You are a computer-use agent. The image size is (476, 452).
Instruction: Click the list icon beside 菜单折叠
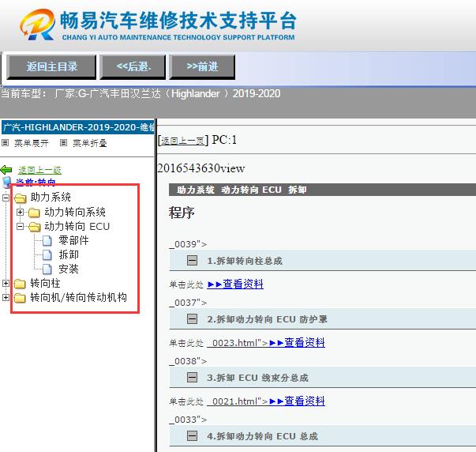point(63,142)
